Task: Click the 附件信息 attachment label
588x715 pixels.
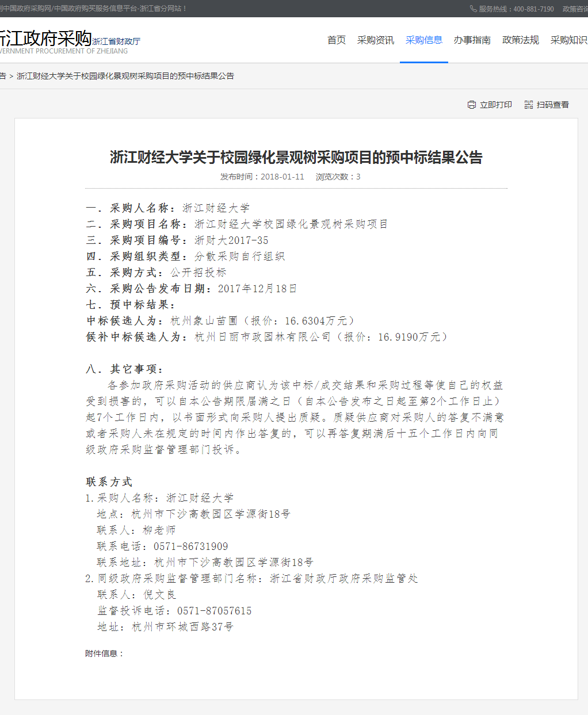Action: click(104, 653)
